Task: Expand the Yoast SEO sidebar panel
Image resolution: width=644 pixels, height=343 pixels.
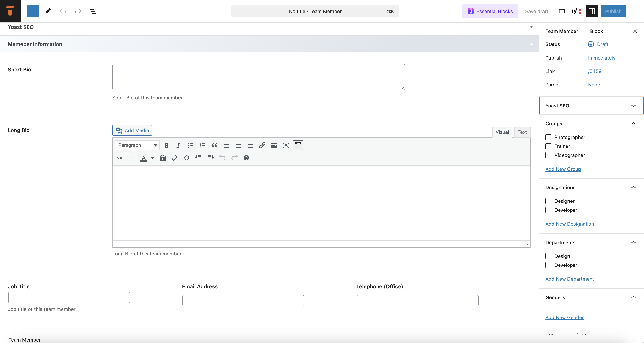Action: click(x=592, y=106)
